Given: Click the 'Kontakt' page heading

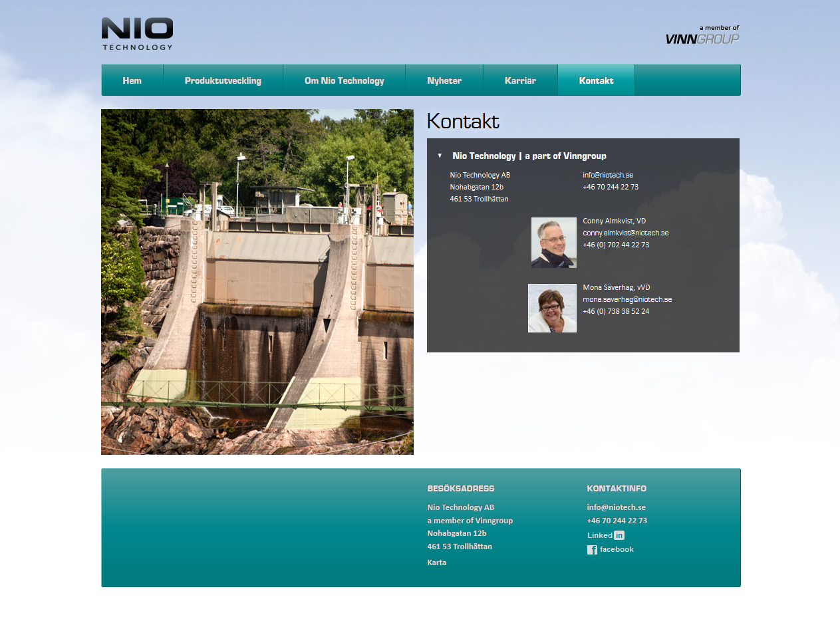Looking at the screenshot, I should pos(463,121).
